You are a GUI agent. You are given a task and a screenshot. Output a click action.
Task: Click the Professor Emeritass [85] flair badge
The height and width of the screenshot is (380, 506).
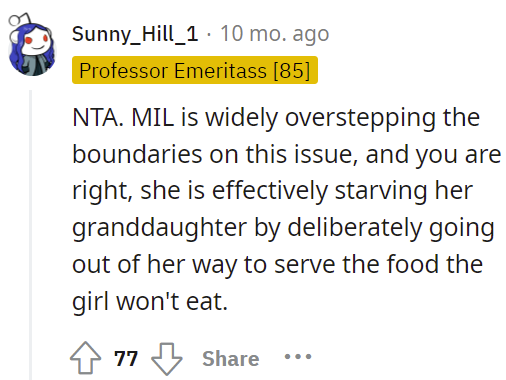[x=195, y=70]
